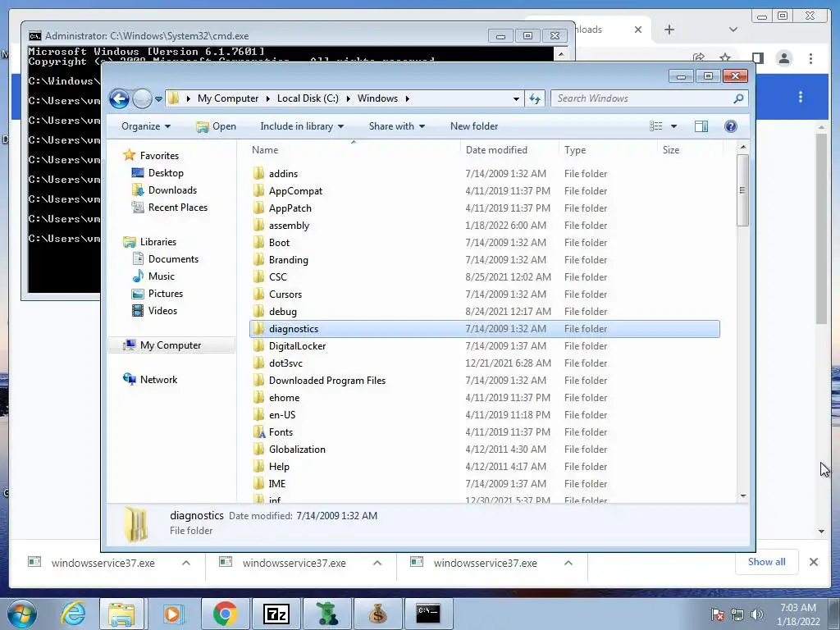Expand arrow after Windows breadcrumb
The width and height of the screenshot is (840, 630).
pos(408,98)
